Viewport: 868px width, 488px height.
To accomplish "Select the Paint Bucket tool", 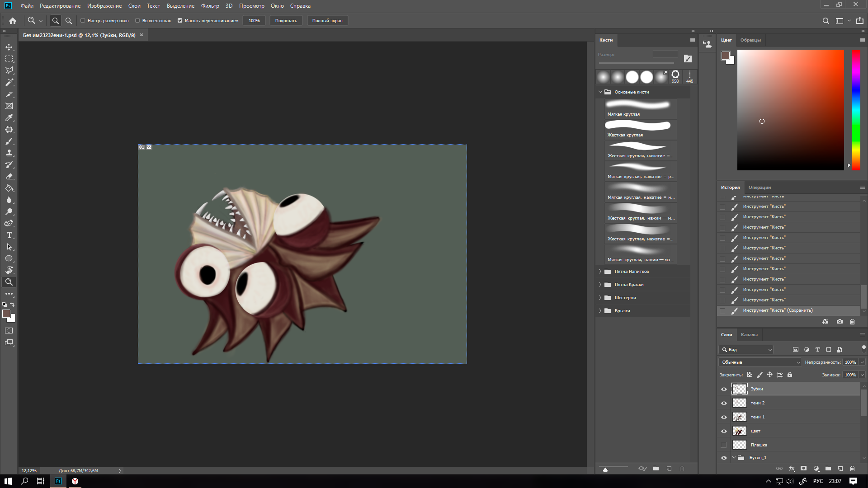I will click(x=9, y=188).
